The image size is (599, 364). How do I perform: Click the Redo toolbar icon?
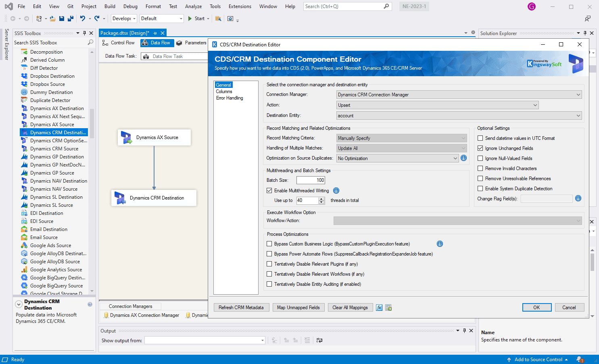tap(97, 19)
